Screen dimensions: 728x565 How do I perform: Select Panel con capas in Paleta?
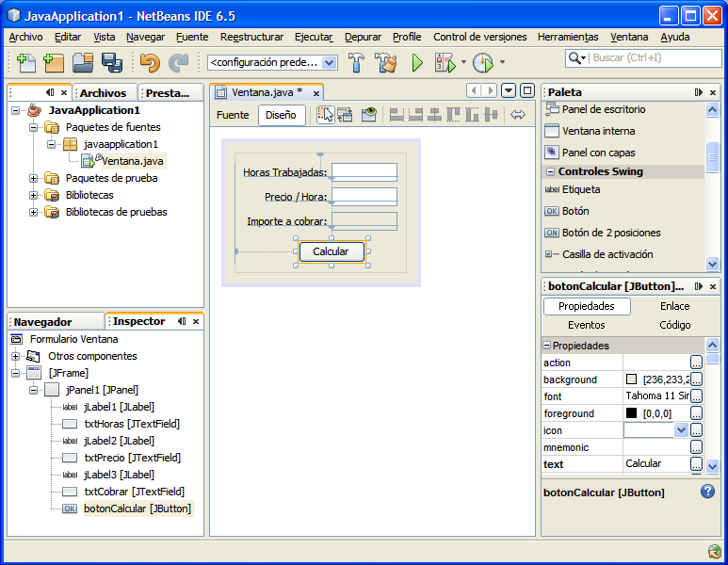[x=598, y=153]
